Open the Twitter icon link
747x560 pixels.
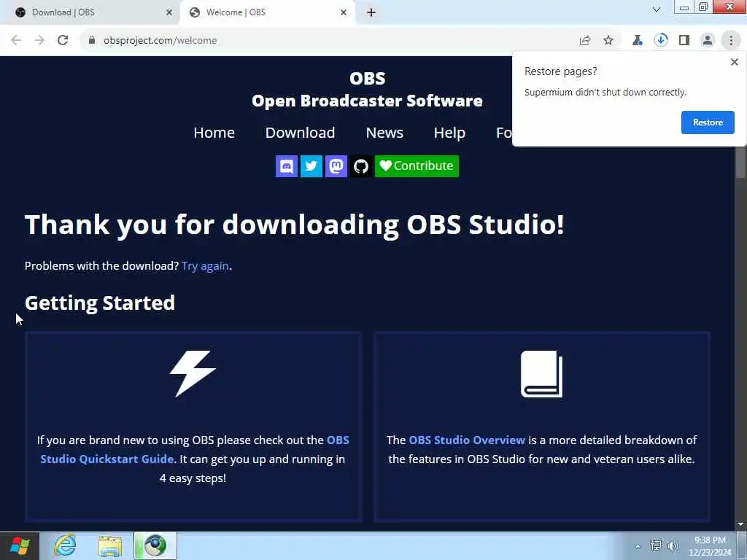click(x=311, y=166)
